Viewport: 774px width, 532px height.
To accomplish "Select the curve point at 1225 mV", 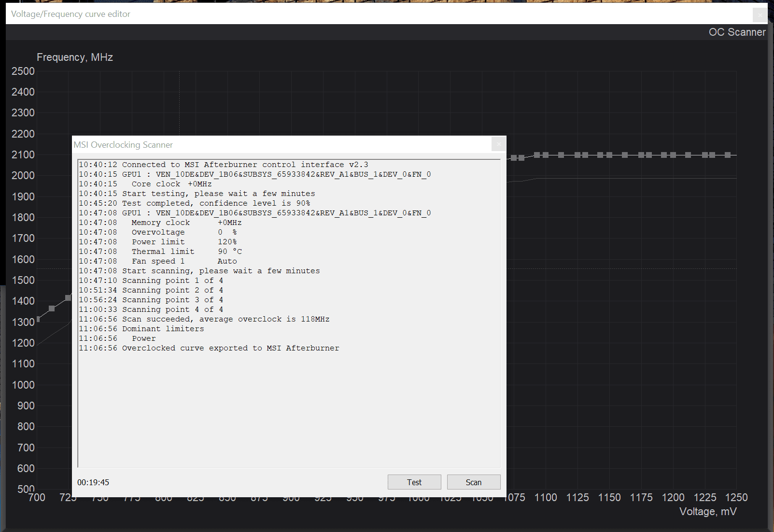I will (705, 155).
